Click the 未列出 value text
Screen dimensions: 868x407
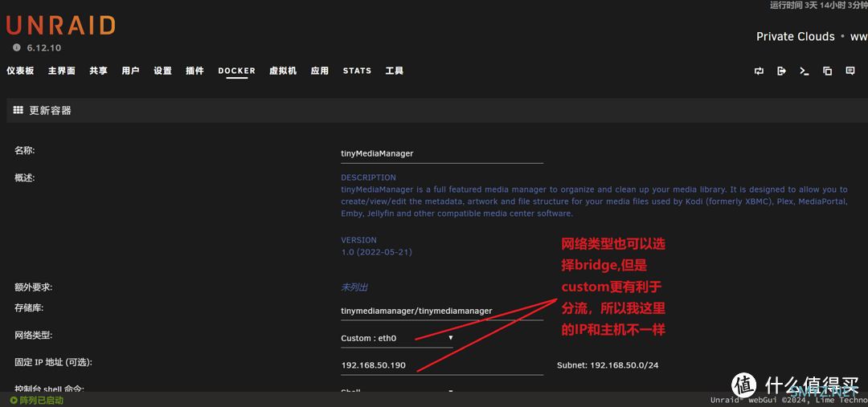coord(354,287)
